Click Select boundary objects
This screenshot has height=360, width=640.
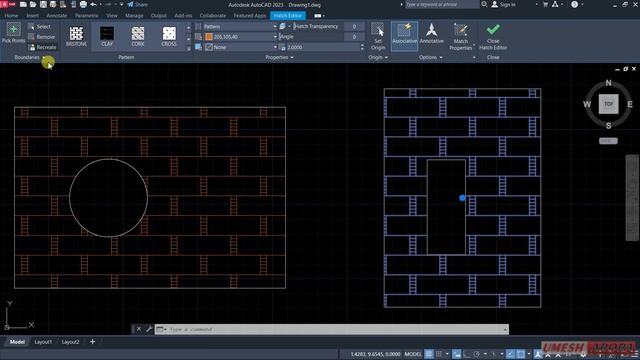40,27
